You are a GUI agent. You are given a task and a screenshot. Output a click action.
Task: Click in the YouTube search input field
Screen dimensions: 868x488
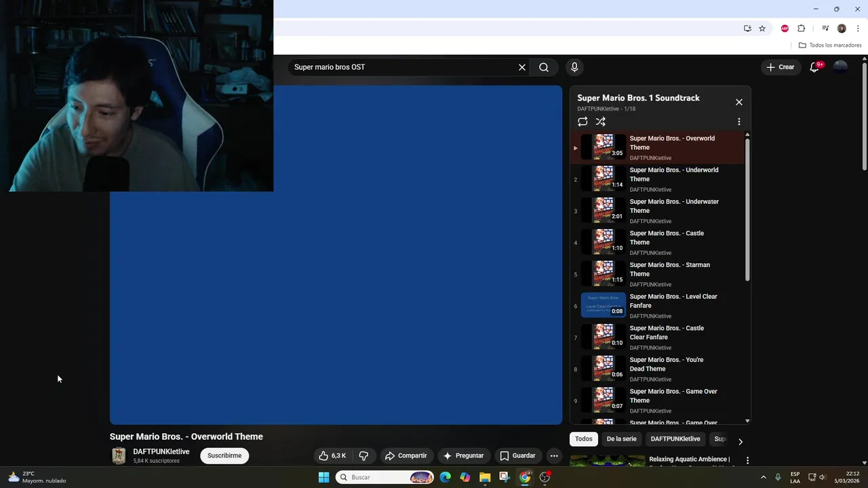(x=403, y=67)
